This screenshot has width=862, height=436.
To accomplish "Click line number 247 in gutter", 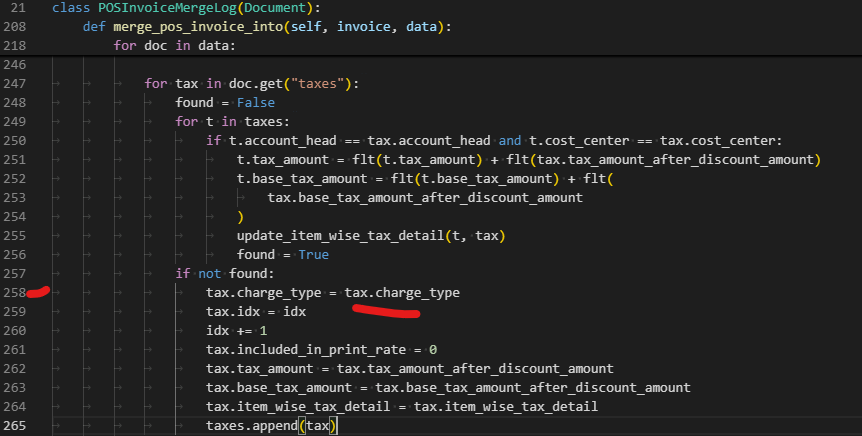I will 15,84.
